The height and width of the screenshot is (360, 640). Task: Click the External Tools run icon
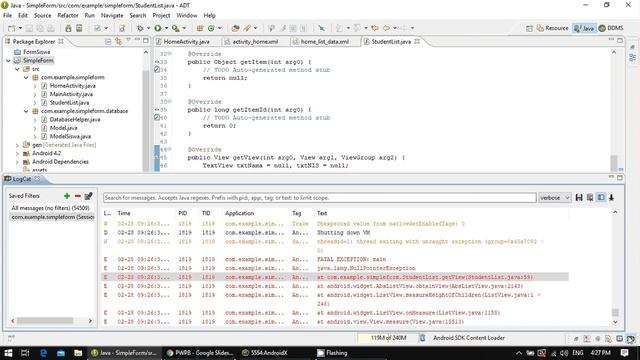pyautogui.click(x=176, y=28)
